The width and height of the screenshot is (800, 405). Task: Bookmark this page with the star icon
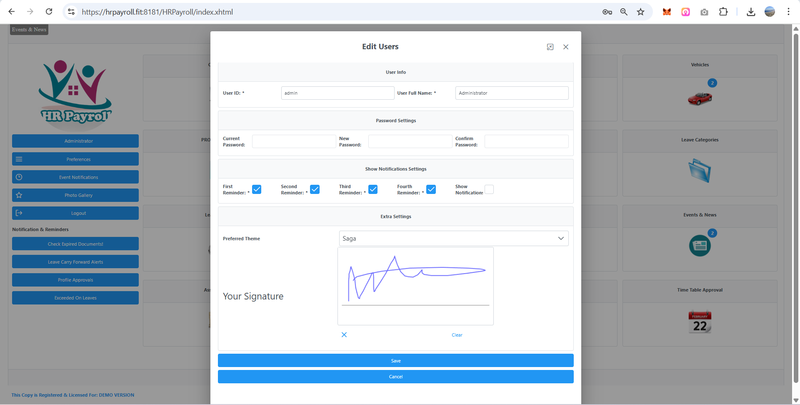(x=641, y=12)
